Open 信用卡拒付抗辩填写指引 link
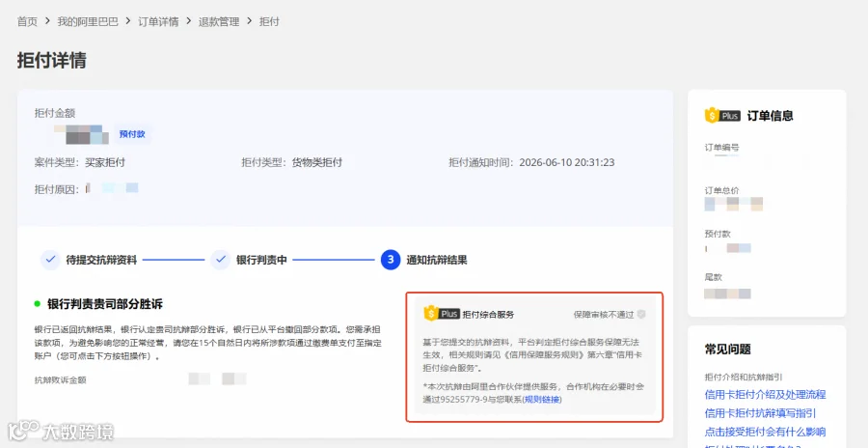The image size is (868, 448). (760, 413)
